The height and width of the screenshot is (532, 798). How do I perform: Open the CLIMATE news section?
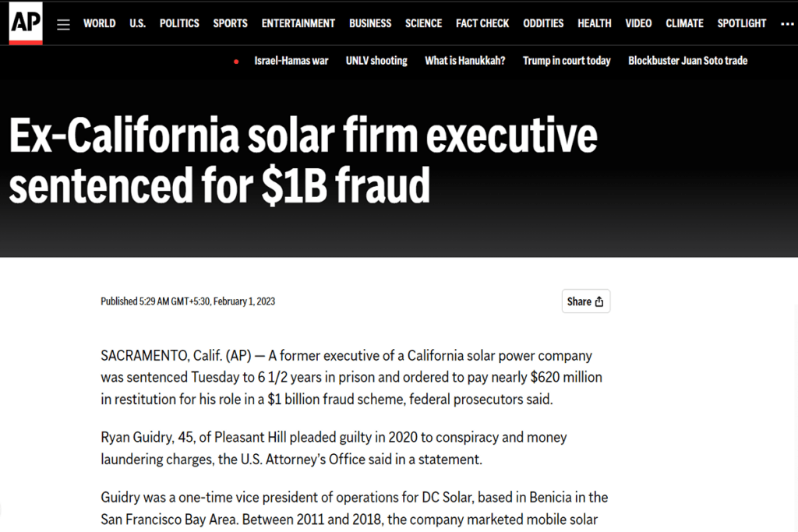pos(684,23)
